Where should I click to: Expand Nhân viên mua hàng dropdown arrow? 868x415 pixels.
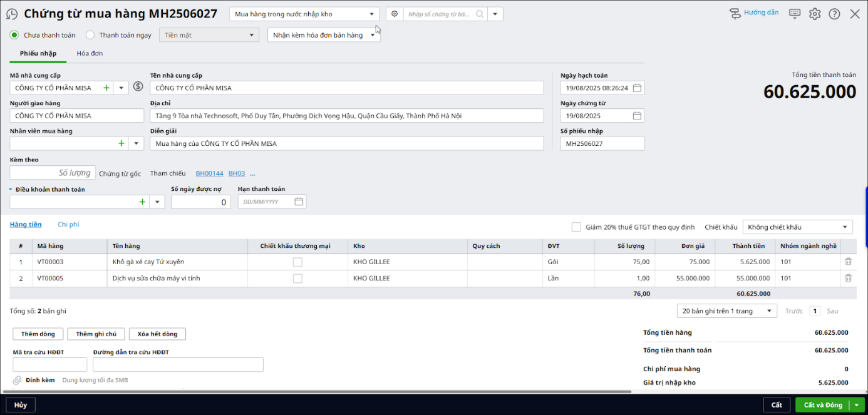coord(137,143)
